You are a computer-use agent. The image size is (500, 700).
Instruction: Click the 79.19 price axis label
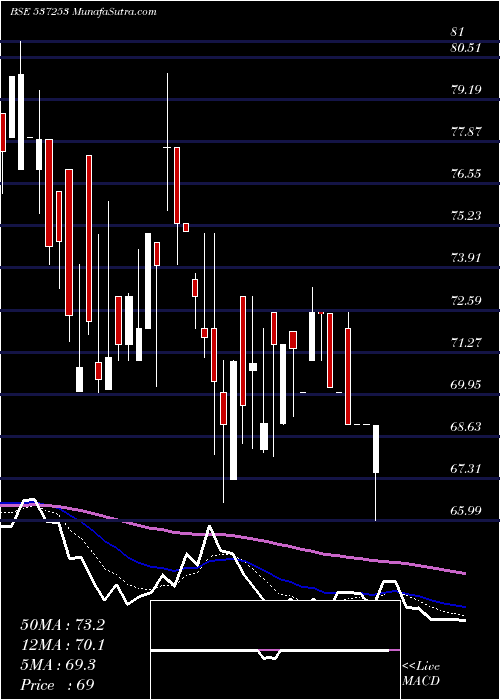(466, 90)
